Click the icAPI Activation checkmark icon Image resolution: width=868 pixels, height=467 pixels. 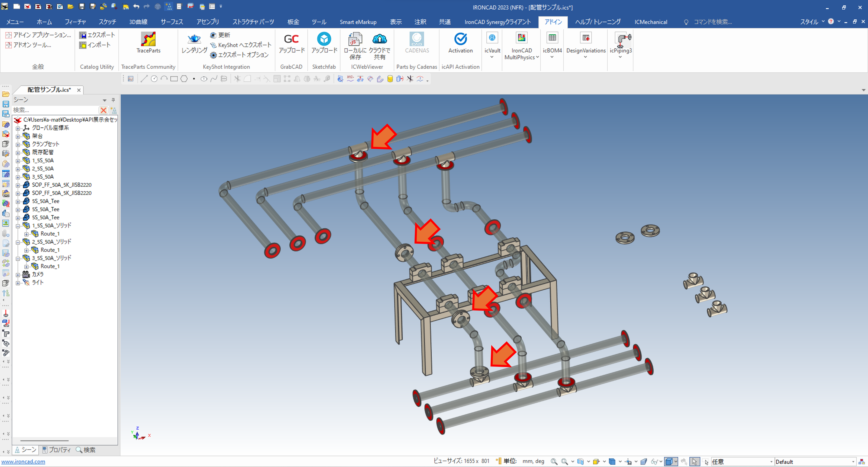click(460, 39)
